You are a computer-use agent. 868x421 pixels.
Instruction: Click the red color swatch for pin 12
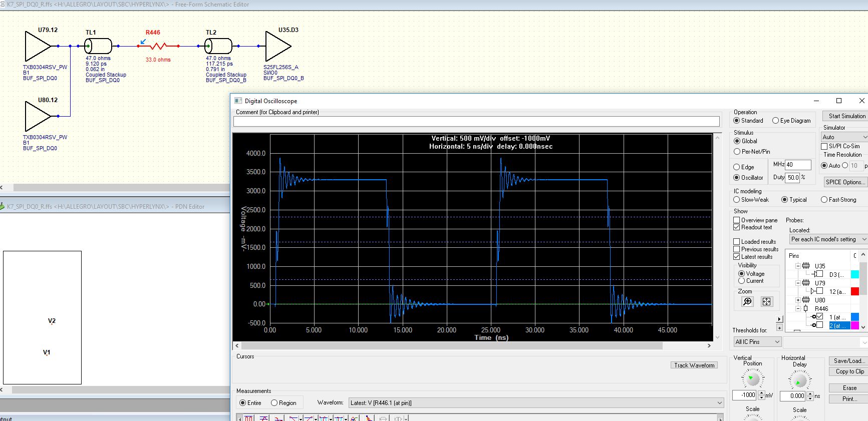pyautogui.click(x=855, y=291)
